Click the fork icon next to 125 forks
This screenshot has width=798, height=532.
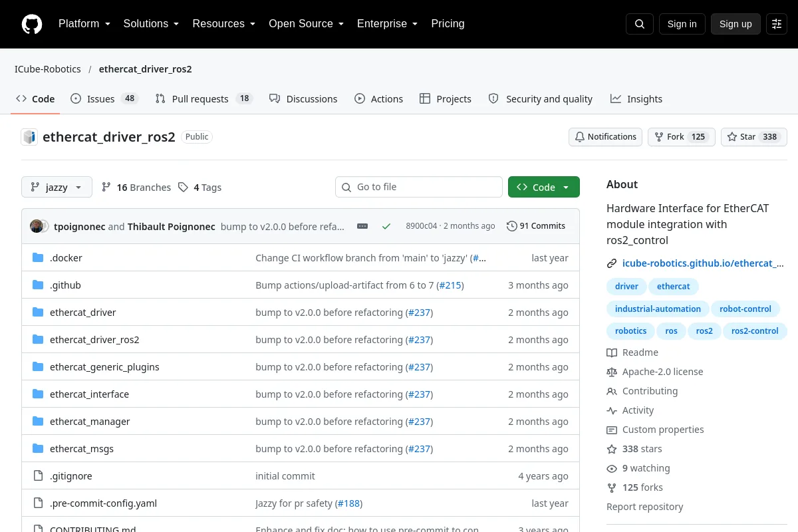pyautogui.click(x=612, y=487)
